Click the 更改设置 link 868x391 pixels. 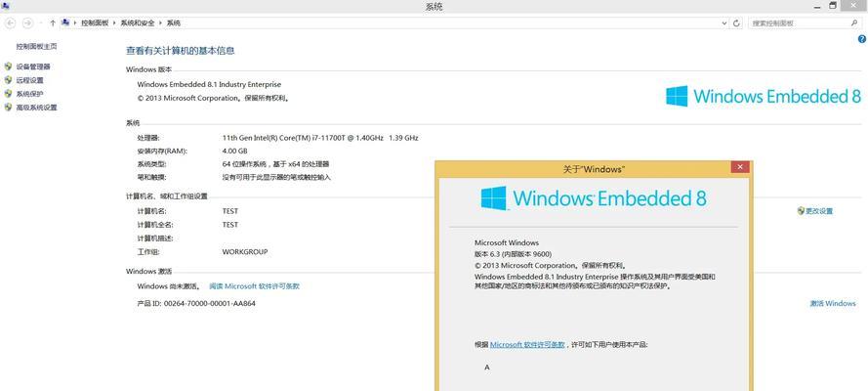(819, 211)
